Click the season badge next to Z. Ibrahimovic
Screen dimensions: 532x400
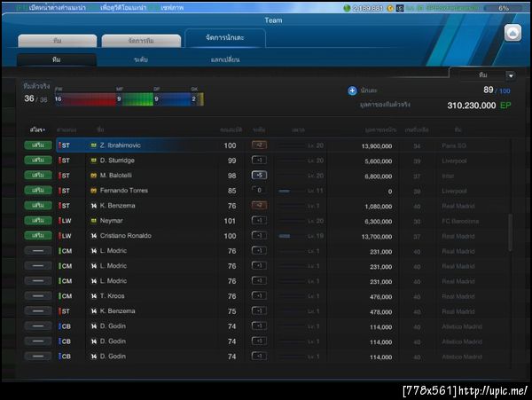click(x=94, y=145)
